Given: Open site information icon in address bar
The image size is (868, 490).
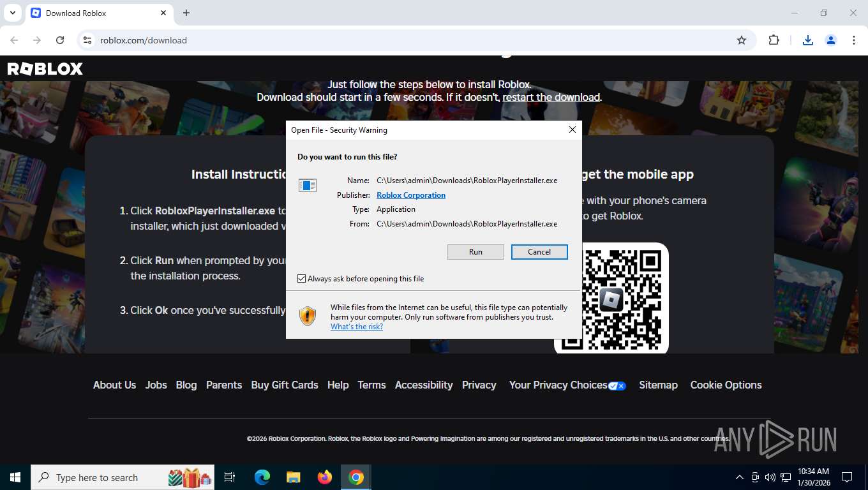Looking at the screenshot, I should 87,40.
